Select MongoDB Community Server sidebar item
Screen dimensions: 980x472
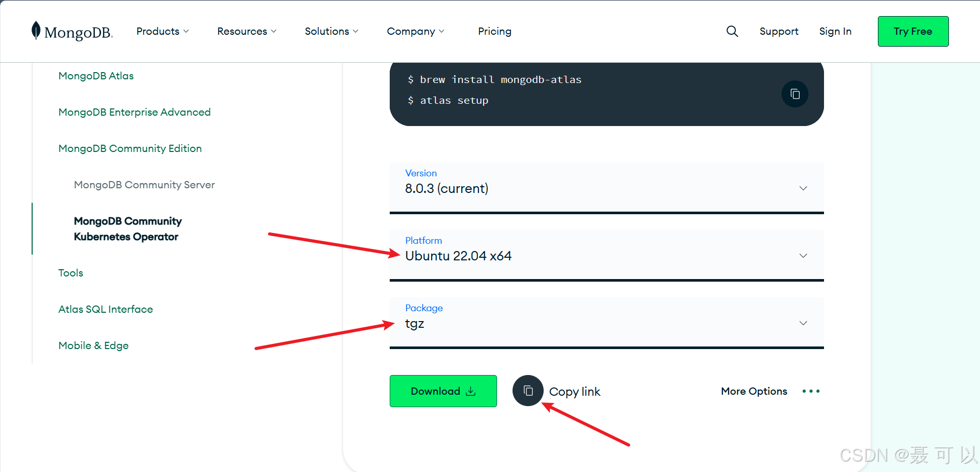point(144,185)
